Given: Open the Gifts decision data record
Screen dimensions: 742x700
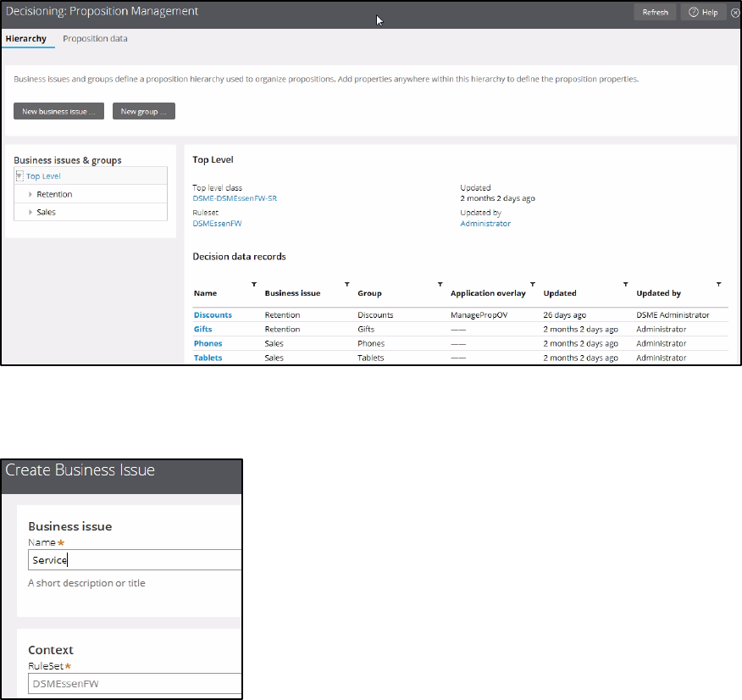Looking at the screenshot, I should coord(203,330).
